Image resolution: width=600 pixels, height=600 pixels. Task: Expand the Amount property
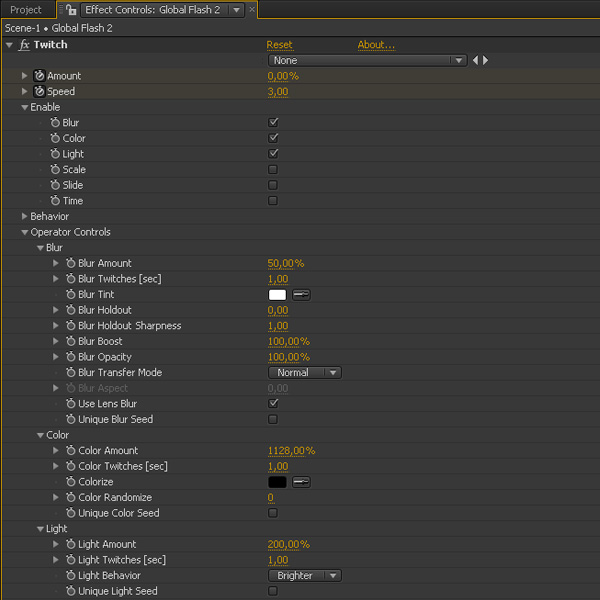point(24,76)
